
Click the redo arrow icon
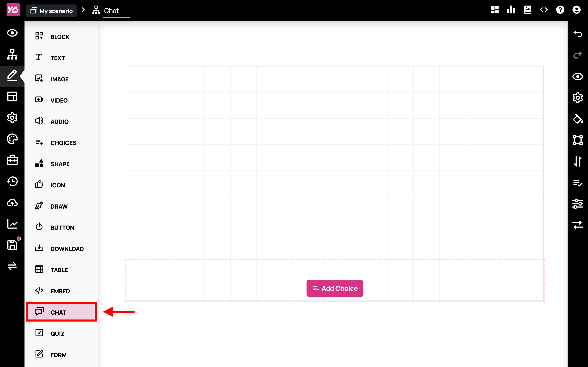578,55
